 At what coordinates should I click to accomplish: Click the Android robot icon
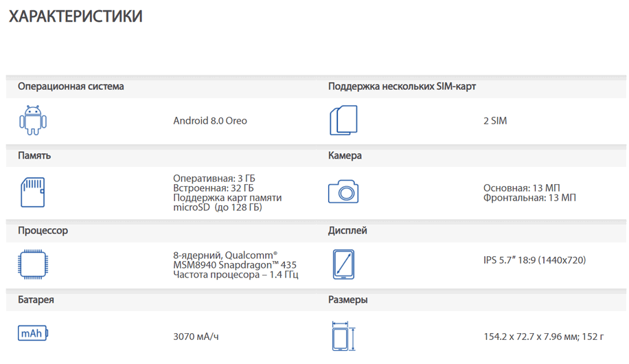click(33, 120)
